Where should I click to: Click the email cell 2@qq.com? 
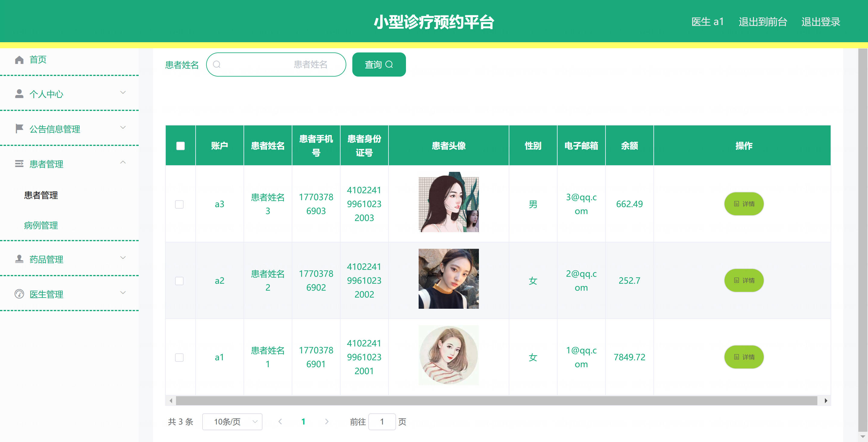coord(581,280)
